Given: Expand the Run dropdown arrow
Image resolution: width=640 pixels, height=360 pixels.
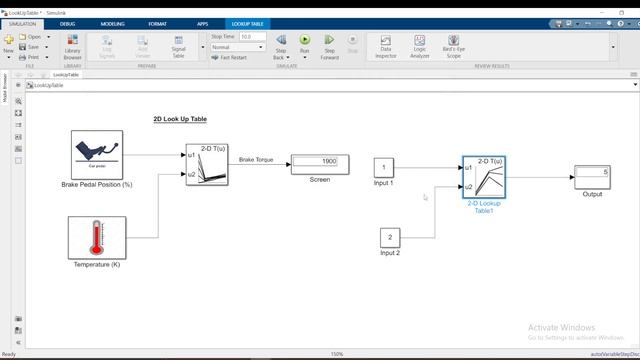Looking at the screenshot, I should [305, 58].
